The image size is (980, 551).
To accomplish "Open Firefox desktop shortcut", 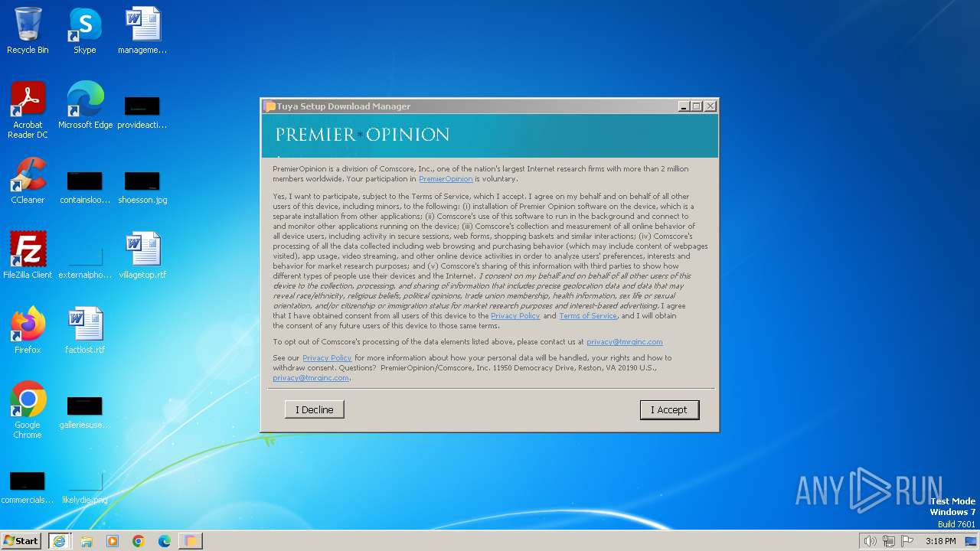I will click(x=28, y=331).
